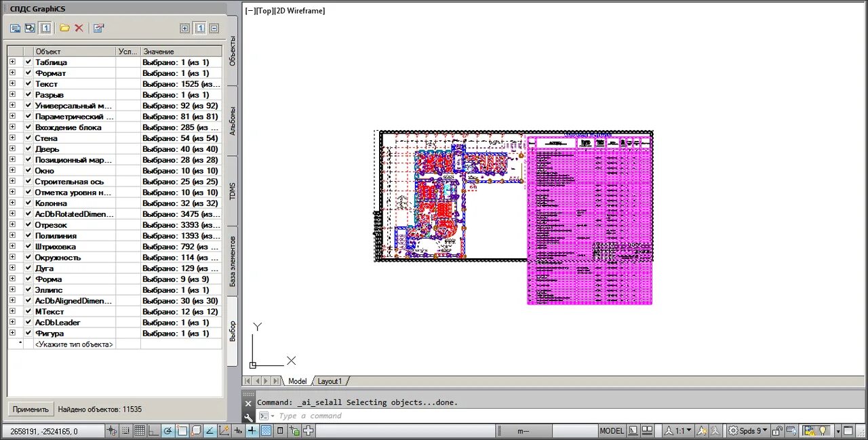Click the Quick View Layouts icon
This screenshot has height=440, width=868.
tap(633, 431)
